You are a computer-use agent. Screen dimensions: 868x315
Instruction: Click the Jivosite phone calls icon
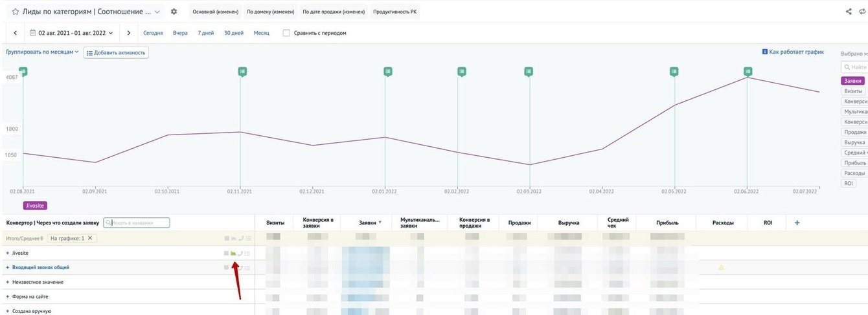240,253
